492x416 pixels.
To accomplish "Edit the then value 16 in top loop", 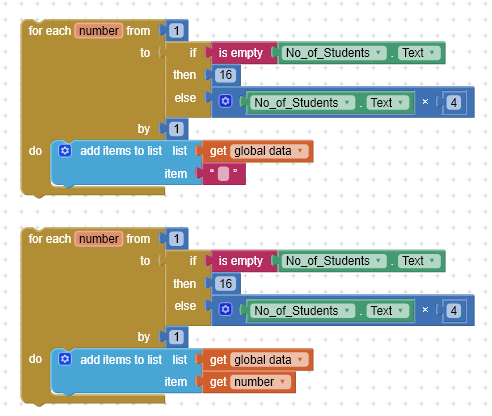I will [x=225, y=75].
